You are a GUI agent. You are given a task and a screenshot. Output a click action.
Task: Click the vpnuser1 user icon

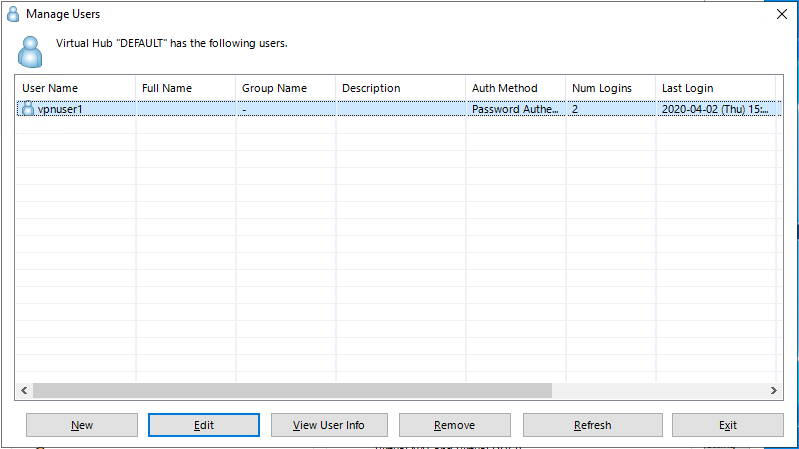click(27, 109)
